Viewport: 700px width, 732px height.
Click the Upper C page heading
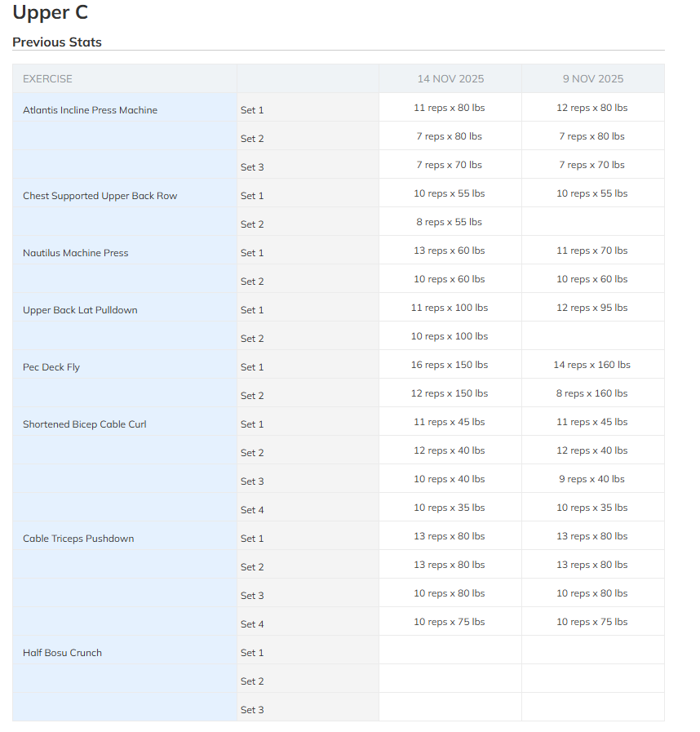pos(50,13)
